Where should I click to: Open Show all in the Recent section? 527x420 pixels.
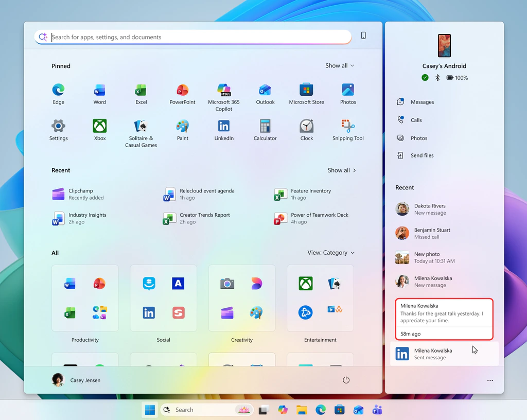342,170
